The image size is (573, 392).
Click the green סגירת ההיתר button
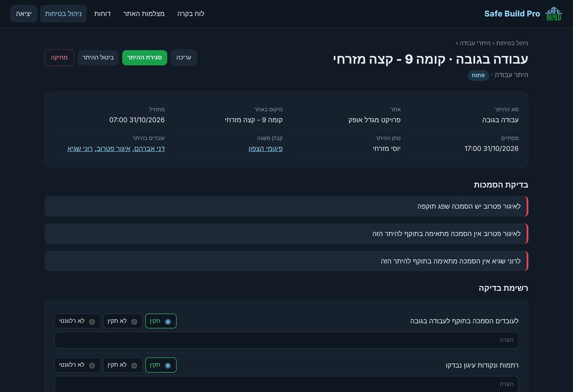pos(145,57)
